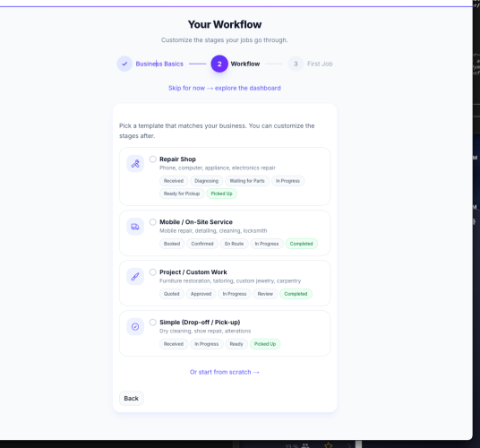
Task: Click the Diagnosing stage chip
Action: coord(207,181)
